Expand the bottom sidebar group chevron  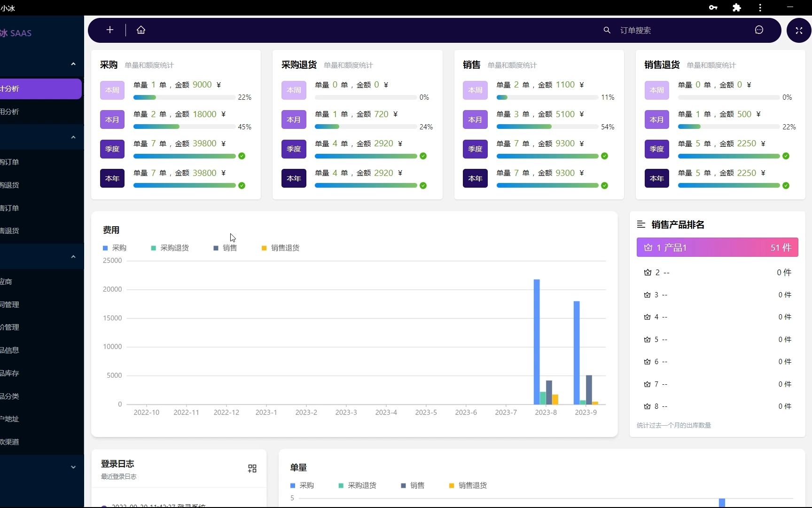pyautogui.click(x=73, y=467)
